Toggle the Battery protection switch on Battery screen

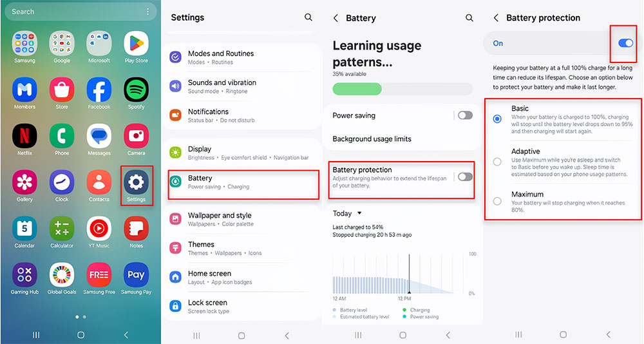click(x=465, y=177)
